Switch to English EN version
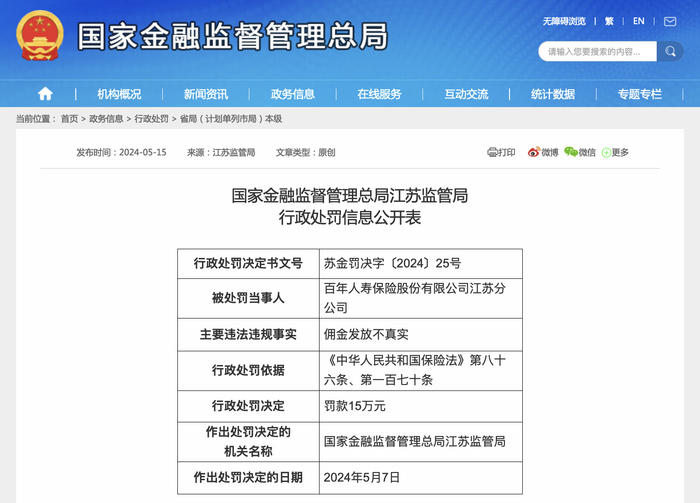This screenshot has width=700, height=503. click(x=638, y=21)
